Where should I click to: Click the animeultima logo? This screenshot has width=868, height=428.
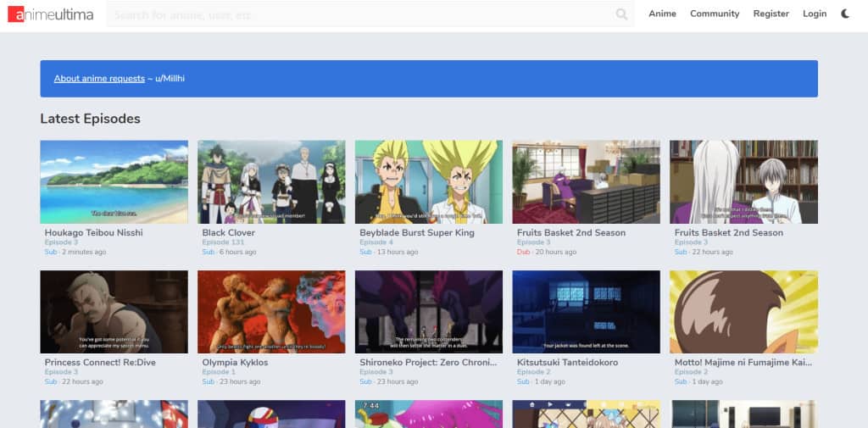(50, 14)
